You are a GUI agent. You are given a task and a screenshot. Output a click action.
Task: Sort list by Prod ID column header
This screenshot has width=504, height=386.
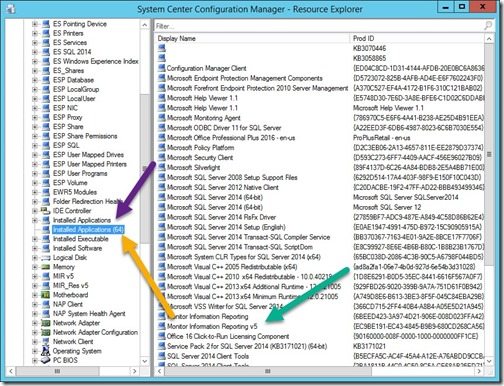pyautogui.click(x=417, y=38)
